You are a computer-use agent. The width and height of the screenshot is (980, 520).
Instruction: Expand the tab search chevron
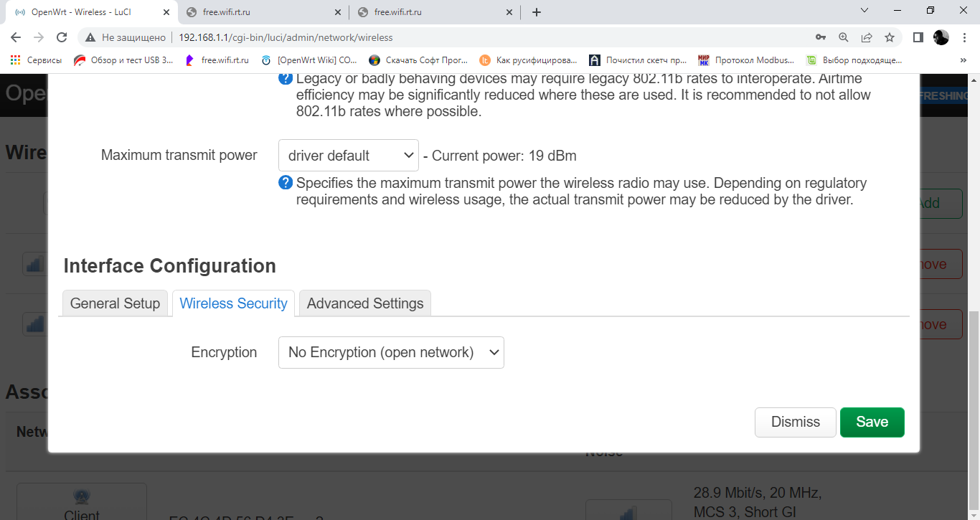[x=864, y=11]
